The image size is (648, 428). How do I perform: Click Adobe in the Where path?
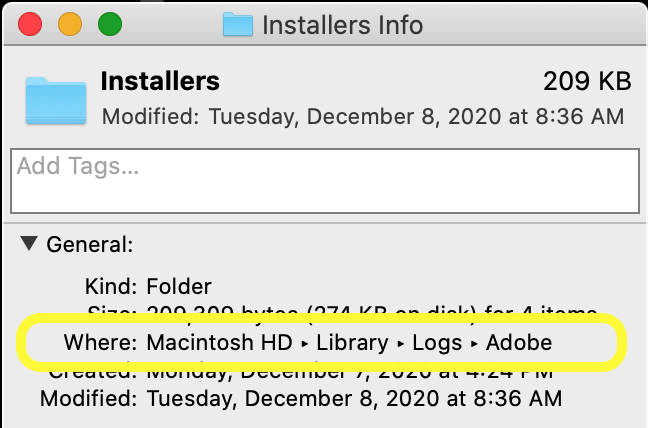(x=519, y=343)
